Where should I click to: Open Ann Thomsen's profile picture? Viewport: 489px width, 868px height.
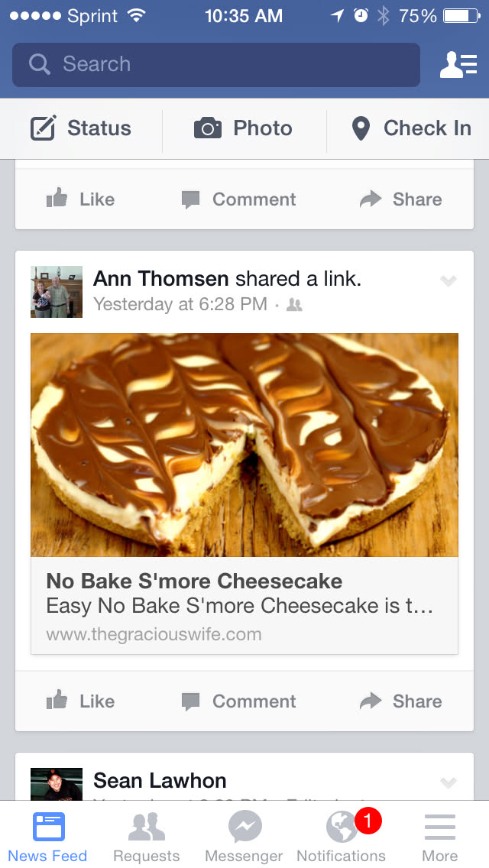57,292
